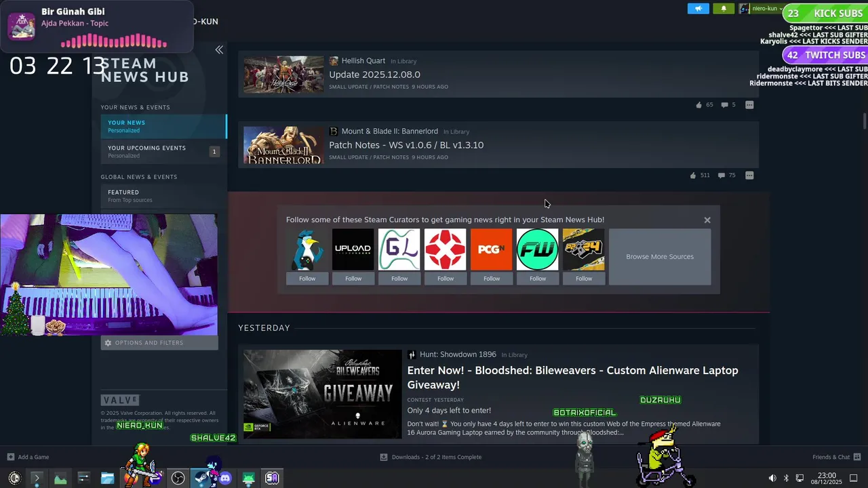
Task: Open the SA app taskbar icon
Action: click(272, 478)
